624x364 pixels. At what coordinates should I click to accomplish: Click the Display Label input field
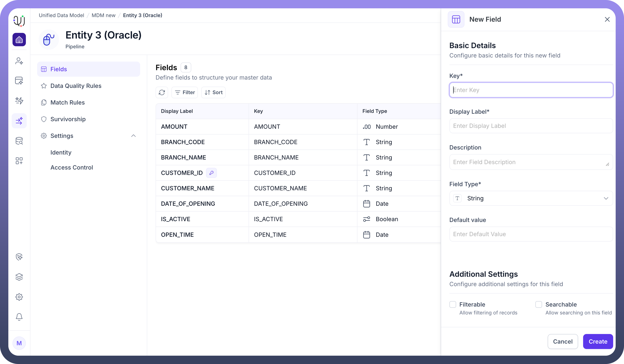click(x=531, y=126)
